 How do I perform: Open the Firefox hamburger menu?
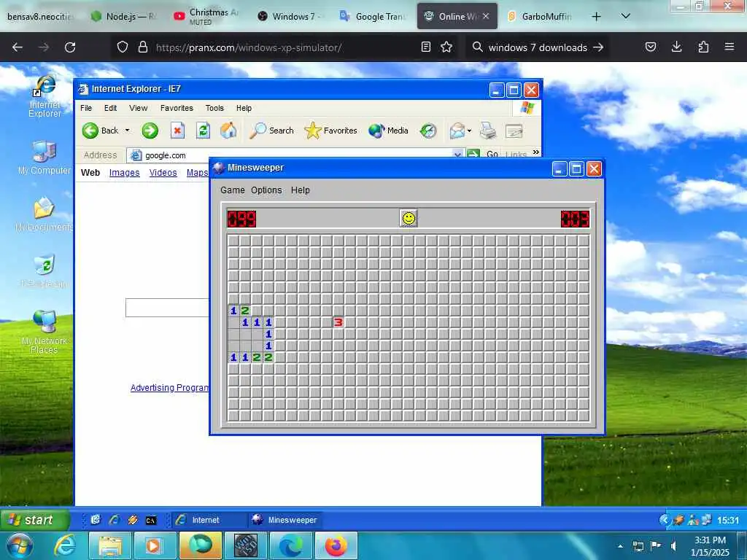[729, 47]
